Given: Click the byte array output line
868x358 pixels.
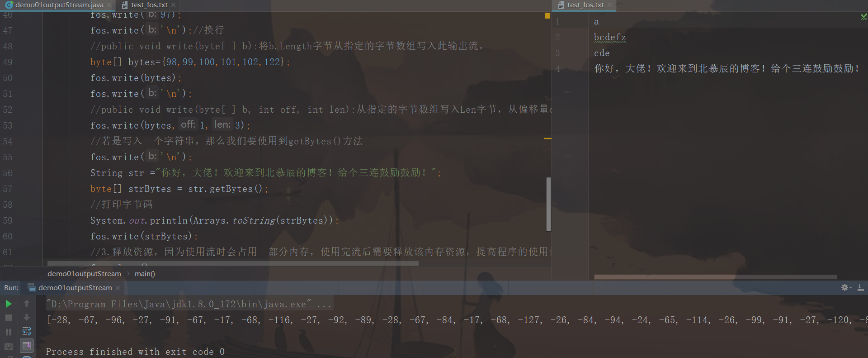Looking at the screenshot, I should pos(457,320).
